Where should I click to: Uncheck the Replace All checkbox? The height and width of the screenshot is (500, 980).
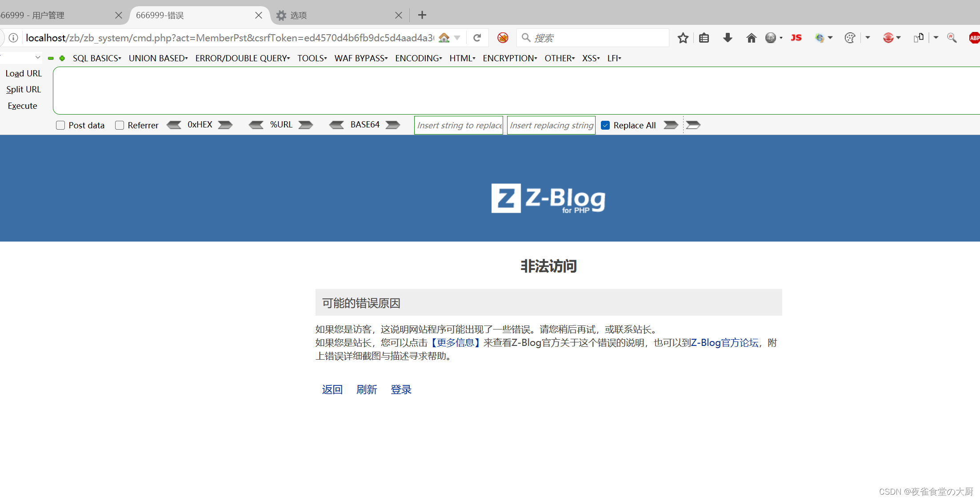click(x=605, y=125)
